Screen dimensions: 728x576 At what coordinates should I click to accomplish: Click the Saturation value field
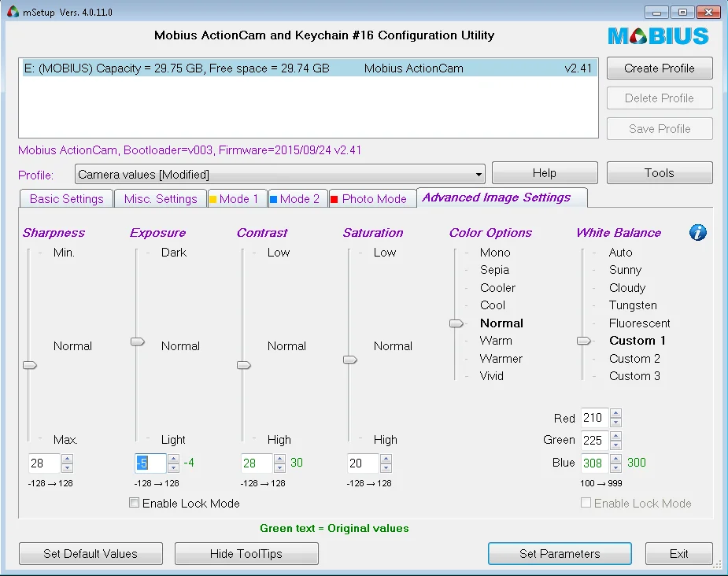[364, 463]
